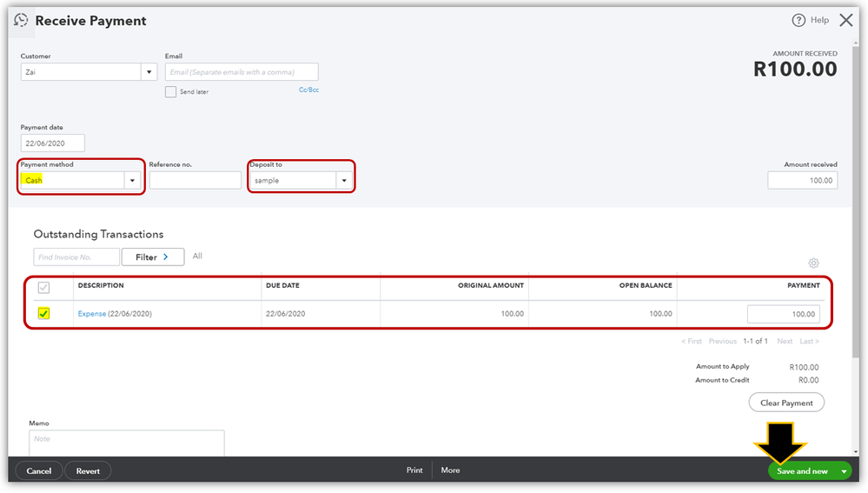This screenshot has width=868, height=493.
Task: Open the Expense transaction link
Action: pos(92,314)
